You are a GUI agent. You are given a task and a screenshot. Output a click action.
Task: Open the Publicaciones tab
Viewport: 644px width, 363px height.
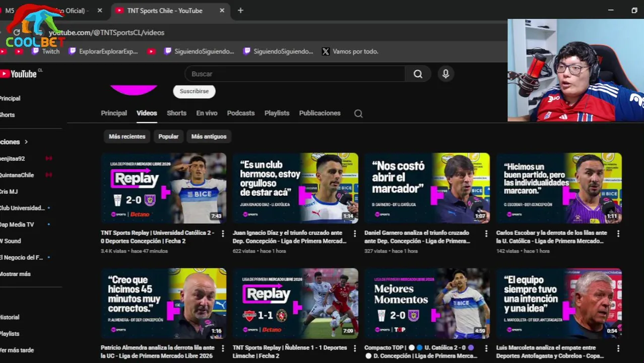pos(320,113)
